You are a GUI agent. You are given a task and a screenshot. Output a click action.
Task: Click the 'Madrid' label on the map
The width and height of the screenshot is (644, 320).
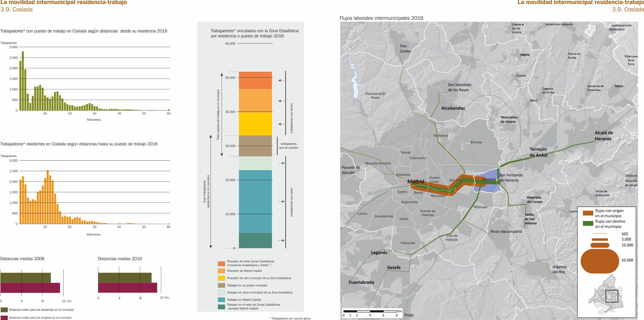point(416,181)
